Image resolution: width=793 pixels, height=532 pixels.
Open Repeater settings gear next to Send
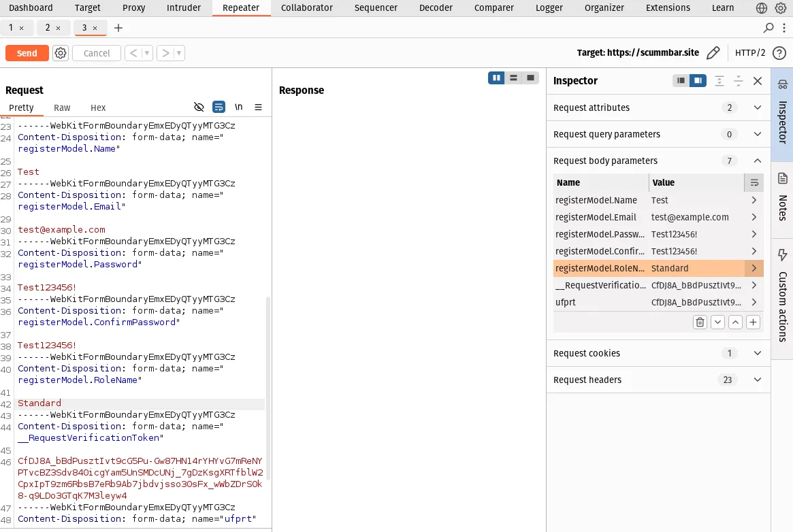pyautogui.click(x=61, y=53)
